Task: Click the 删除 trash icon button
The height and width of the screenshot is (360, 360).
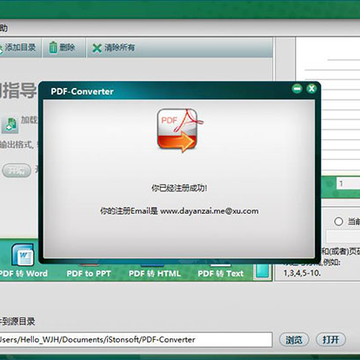Action: point(63,48)
